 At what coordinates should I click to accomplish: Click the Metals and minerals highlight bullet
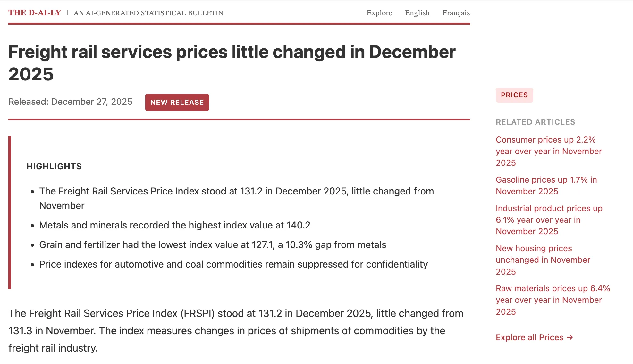175,225
